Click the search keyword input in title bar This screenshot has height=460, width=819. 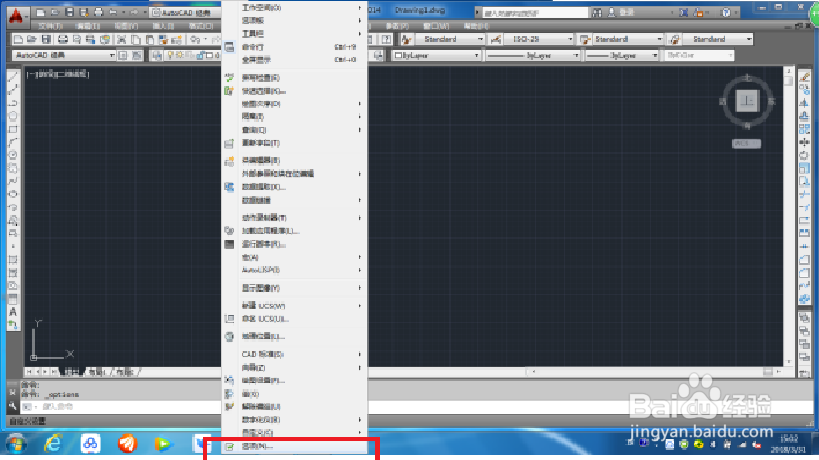coord(534,13)
